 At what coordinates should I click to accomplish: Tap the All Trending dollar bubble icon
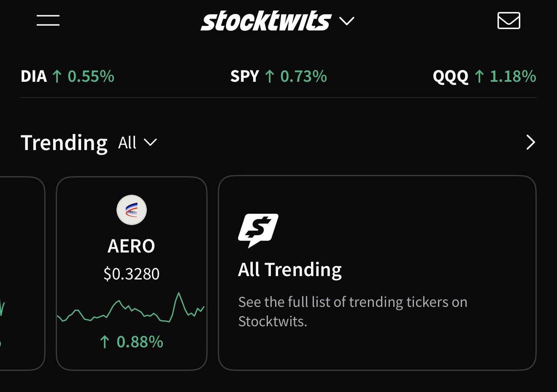(x=258, y=230)
